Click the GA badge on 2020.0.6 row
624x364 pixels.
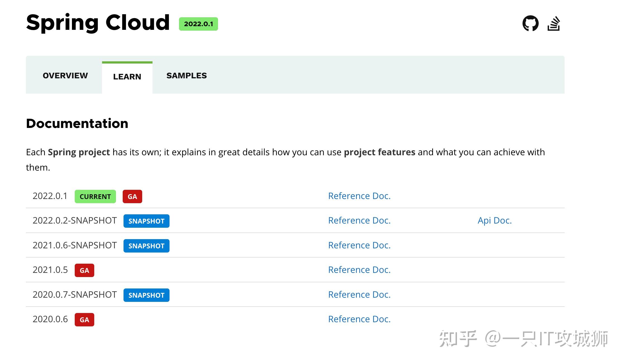click(x=84, y=319)
